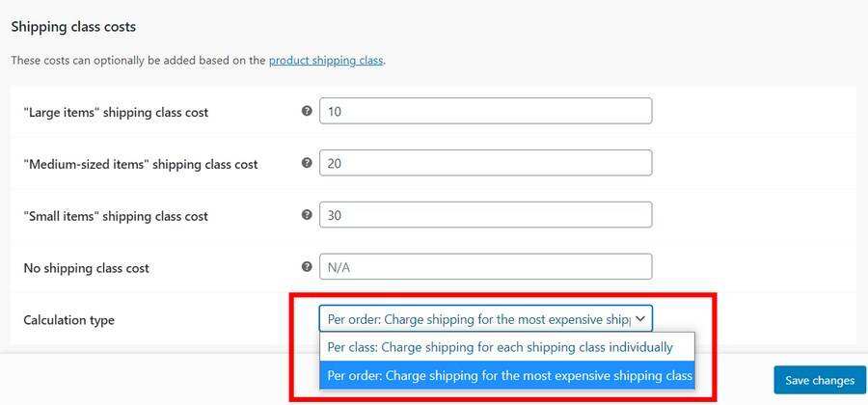This screenshot has height=405, width=868.
Task: Click the "Medium-sized items" shipping class cost label
Action: (x=141, y=164)
